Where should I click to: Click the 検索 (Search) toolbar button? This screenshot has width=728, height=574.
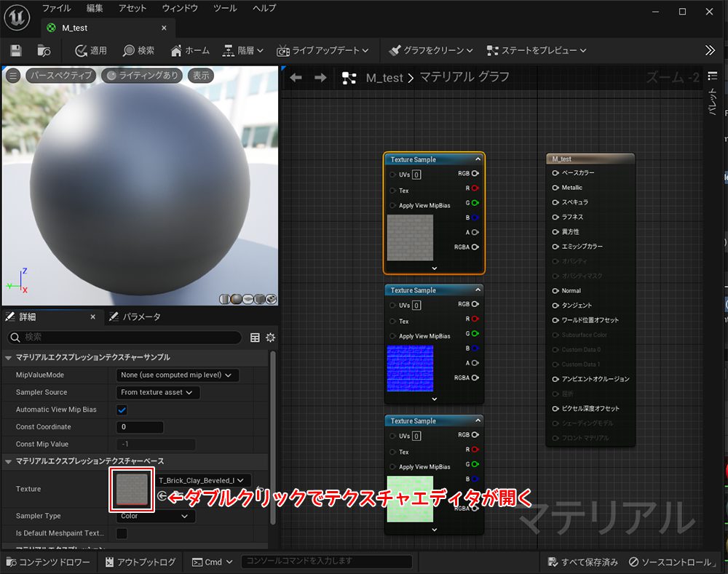[138, 51]
